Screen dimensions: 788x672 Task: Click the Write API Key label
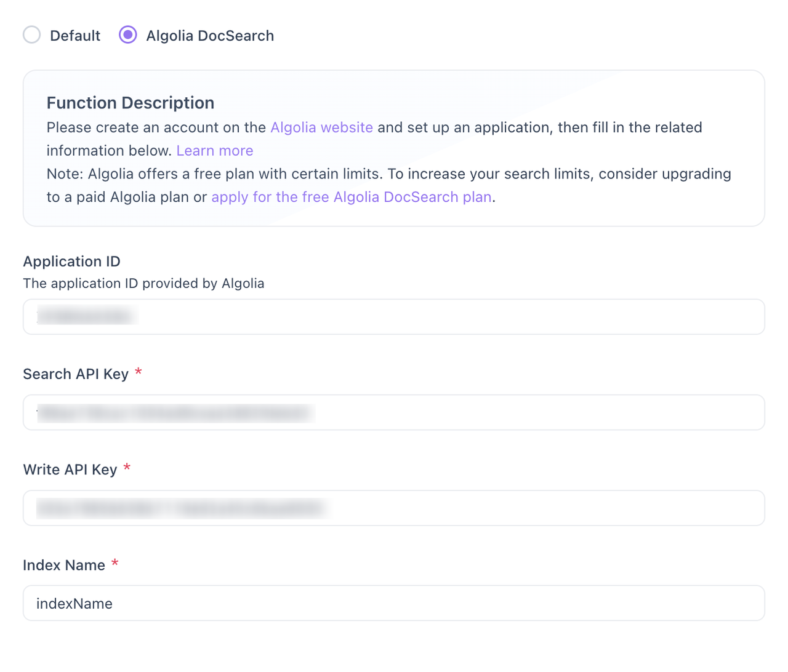pyautogui.click(x=70, y=470)
